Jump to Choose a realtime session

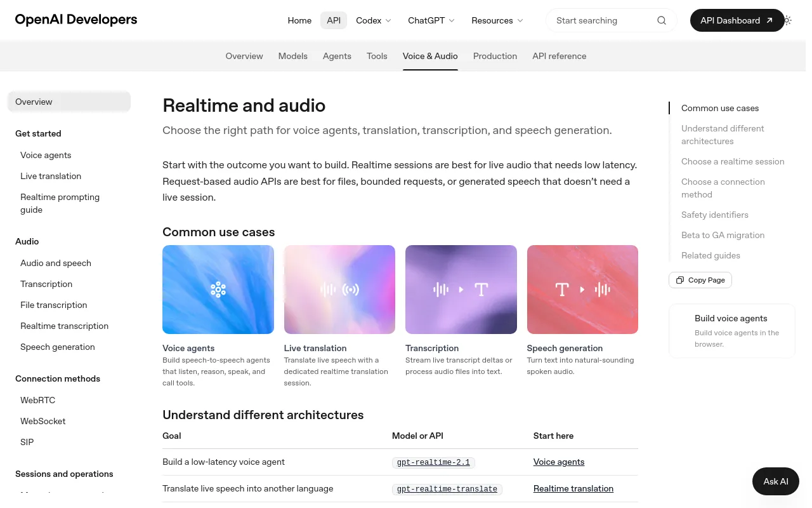(x=733, y=161)
